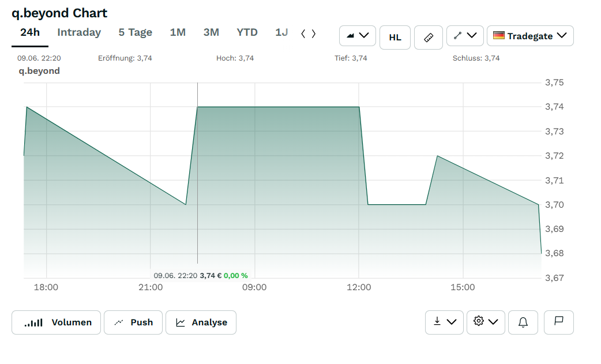Click the next period right arrow
The height and width of the screenshot is (364, 601).
pyautogui.click(x=314, y=33)
